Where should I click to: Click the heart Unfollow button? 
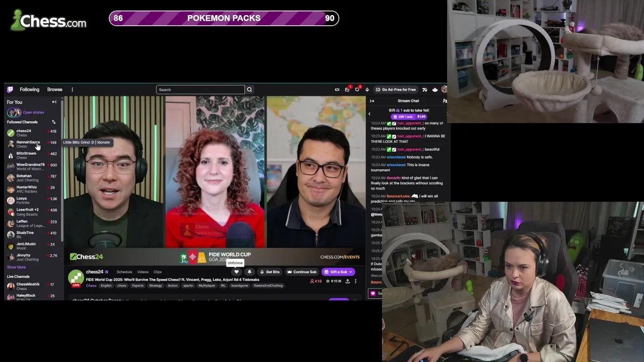[236, 272]
